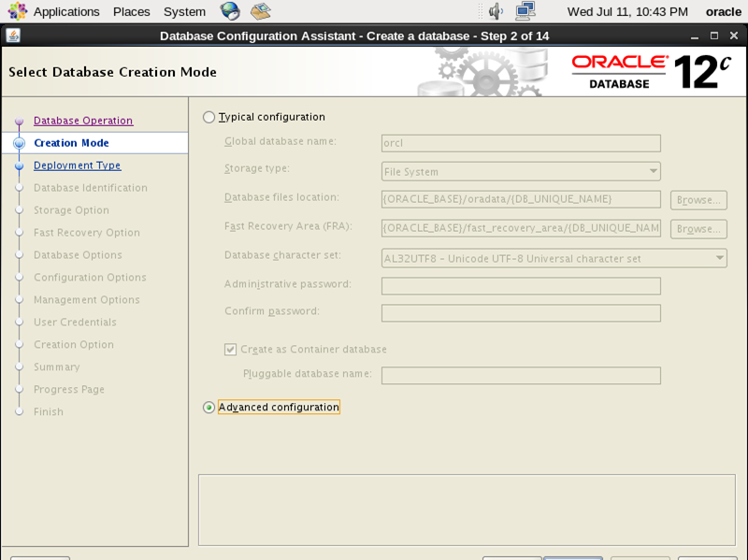Toggle Create as Container database checkbox
This screenshot has height=560, width=748.
point(230,350)
